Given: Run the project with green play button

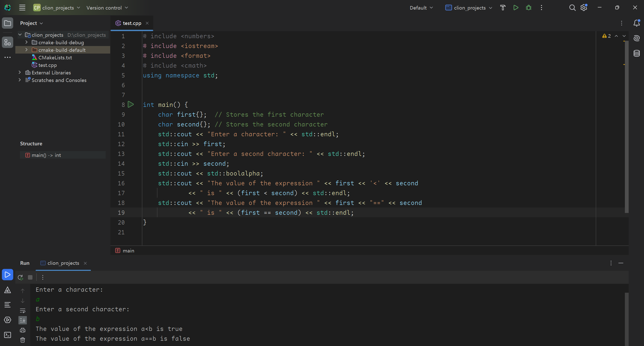Looking at the screenshot, I should coord(516,8).
